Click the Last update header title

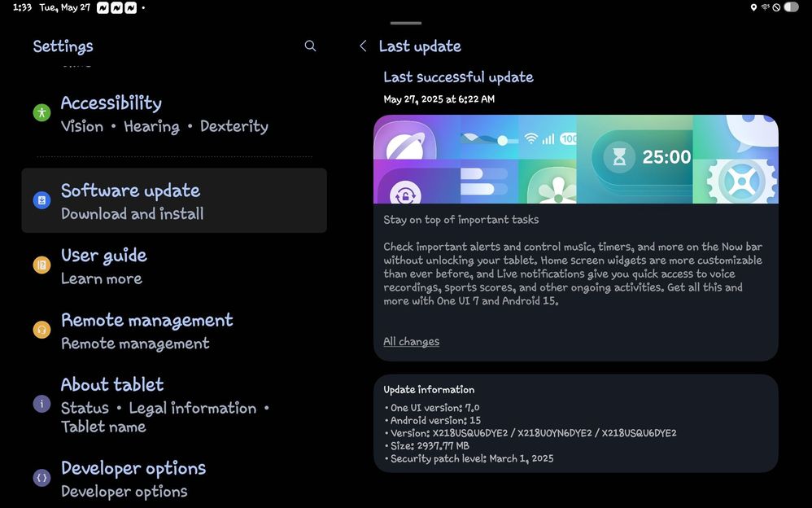click(420, 46)
